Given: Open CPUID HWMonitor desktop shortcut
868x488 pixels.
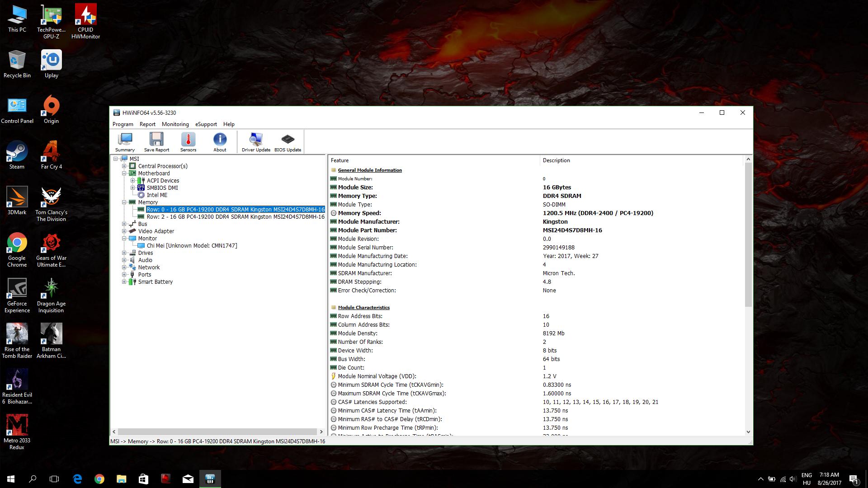Looking at the screenshot, I should tap(85, 22).
